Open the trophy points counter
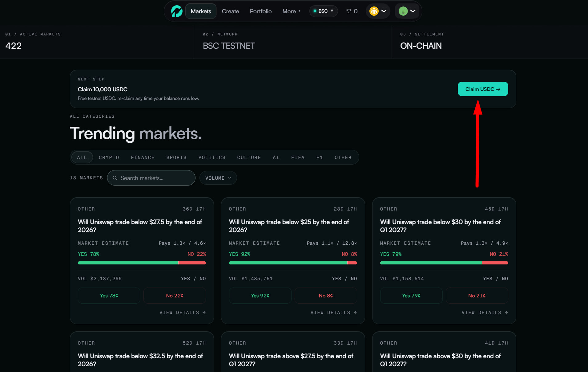 click(x=352, y=11)
